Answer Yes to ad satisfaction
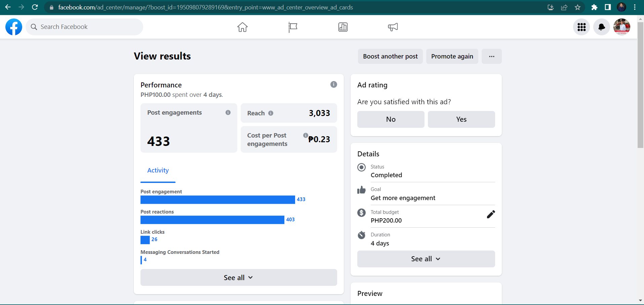644x305 pixels. pyautogui.click(x=461, y=119)
